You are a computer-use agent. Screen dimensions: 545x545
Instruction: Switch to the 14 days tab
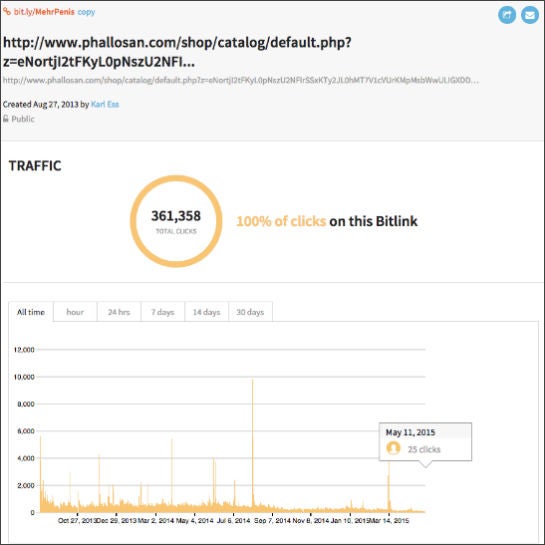[x=206, y=312]
